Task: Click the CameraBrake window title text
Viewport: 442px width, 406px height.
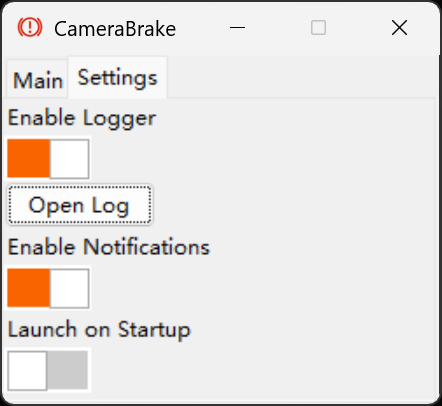Action: [x=115, y=29]
